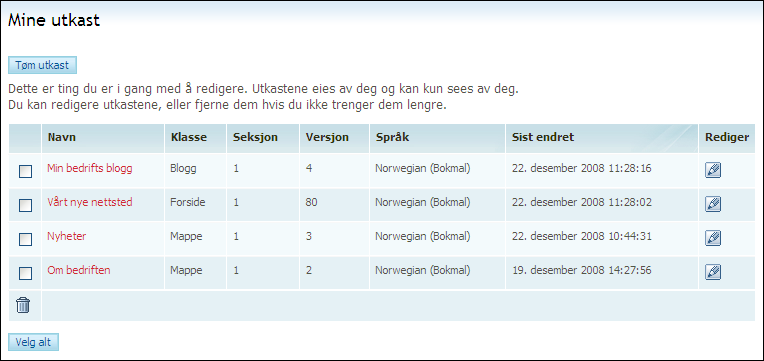Click edit icon for Vårt nye nettsted

coord(713,204)
